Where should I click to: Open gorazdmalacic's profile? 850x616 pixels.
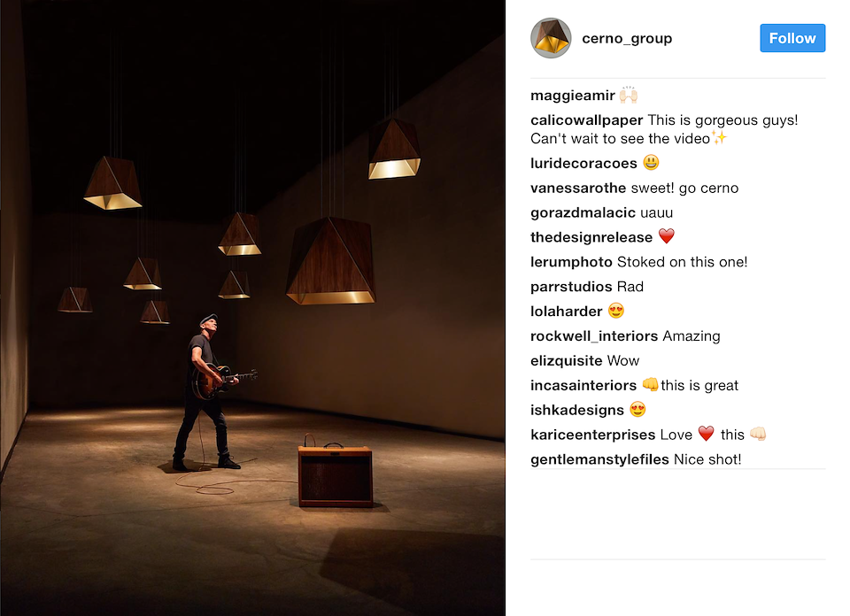click(583, 213)
